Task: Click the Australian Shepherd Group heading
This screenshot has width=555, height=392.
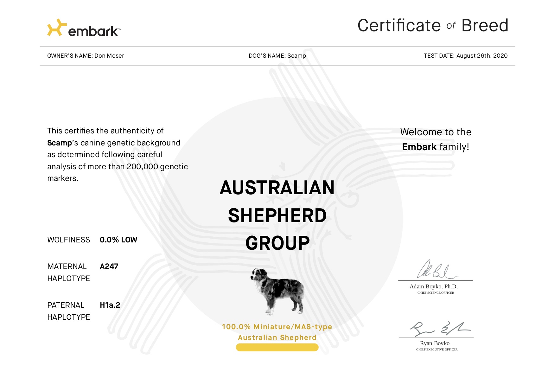Action: (277, 215)
